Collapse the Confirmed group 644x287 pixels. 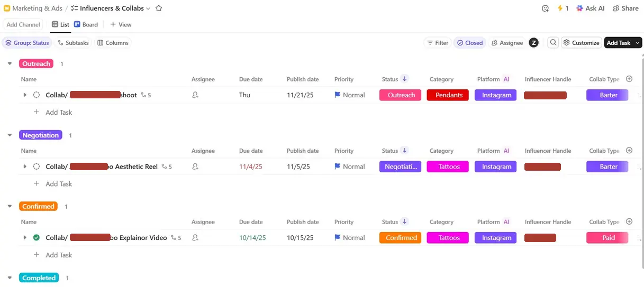coord(10,206)
